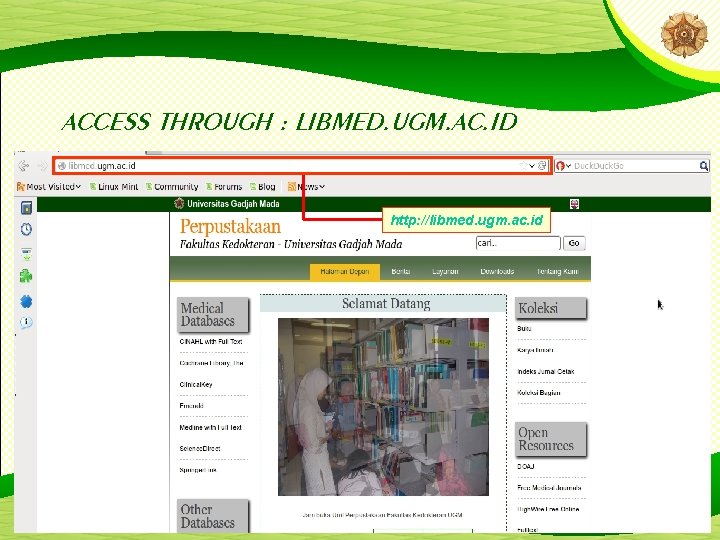Click the magnifier search icon
This screenshot has height=540, width=720.
pos(703,166)
